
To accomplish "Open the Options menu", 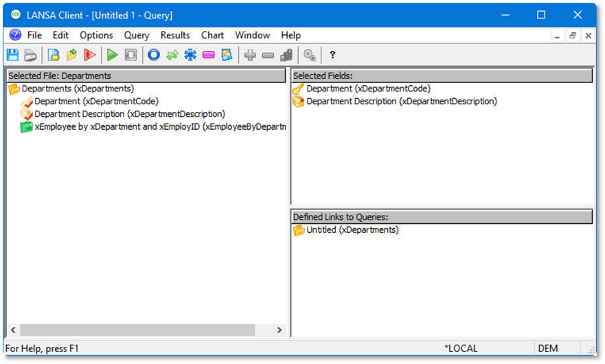I will (x=96, y=35).
